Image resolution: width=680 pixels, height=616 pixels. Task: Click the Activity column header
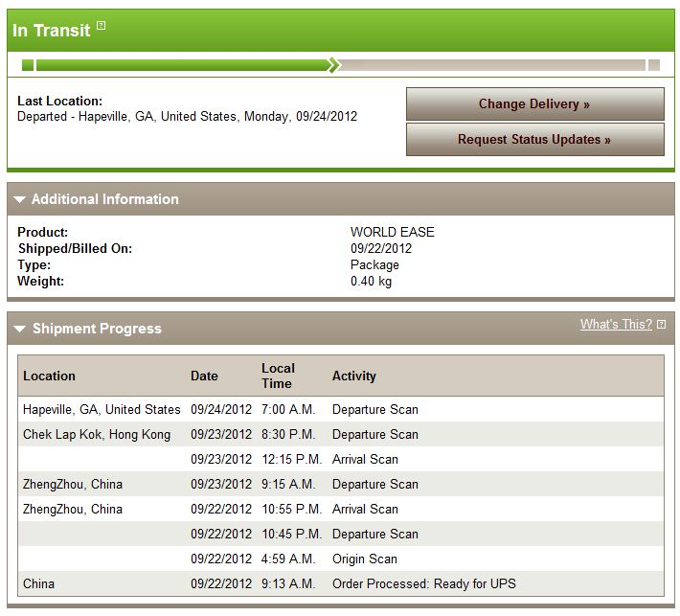353,376
